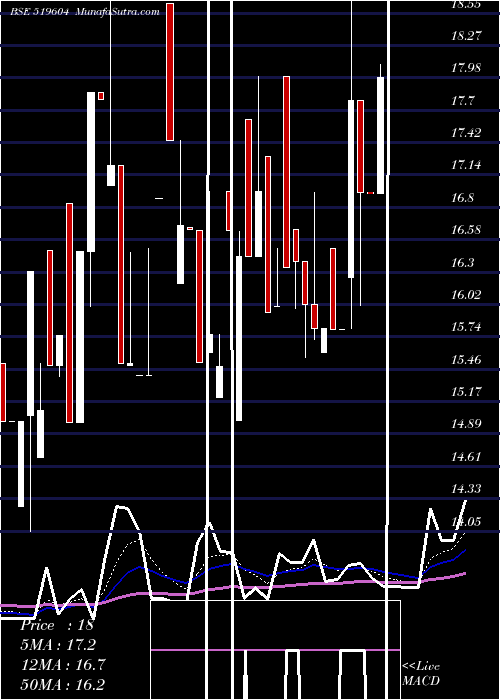
Task: Select the 16.3 price axis label
Action: pyautogui.click(x=462, y=263)
